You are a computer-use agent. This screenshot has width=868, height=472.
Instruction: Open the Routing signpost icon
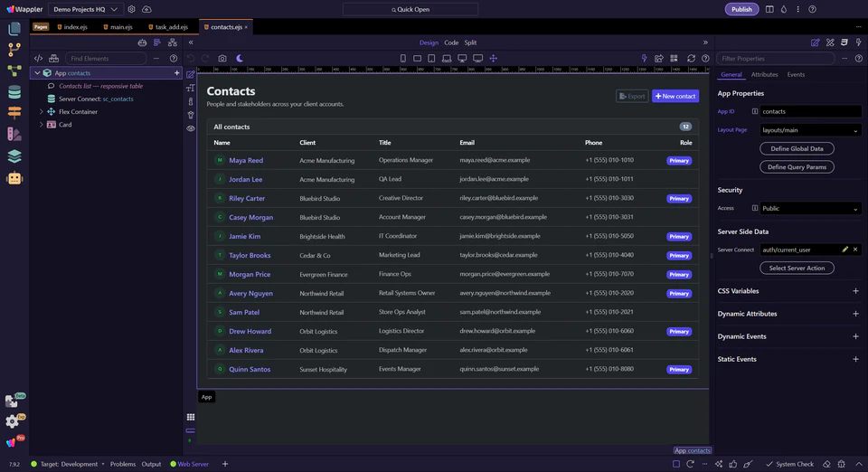coord(14,112)
